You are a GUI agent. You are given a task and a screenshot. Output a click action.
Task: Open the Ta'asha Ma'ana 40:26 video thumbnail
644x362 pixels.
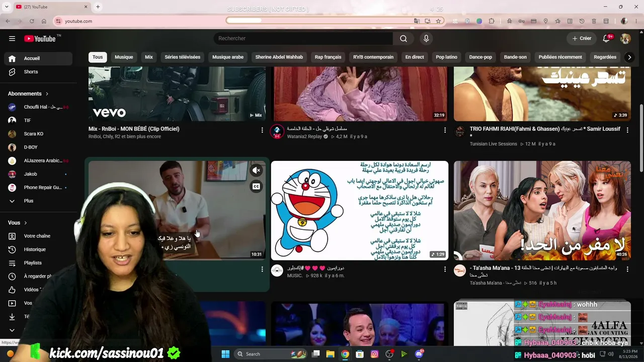click(x=542, y=211)
